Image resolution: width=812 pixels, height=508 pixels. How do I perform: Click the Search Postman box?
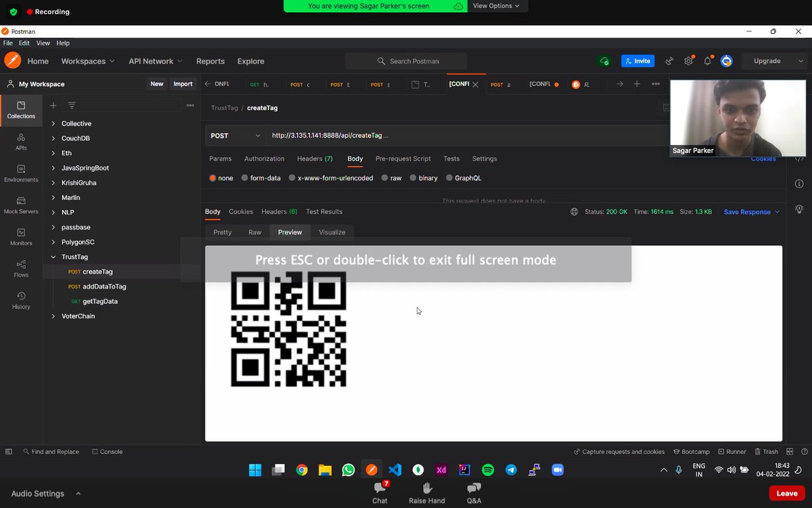(406, 61)
